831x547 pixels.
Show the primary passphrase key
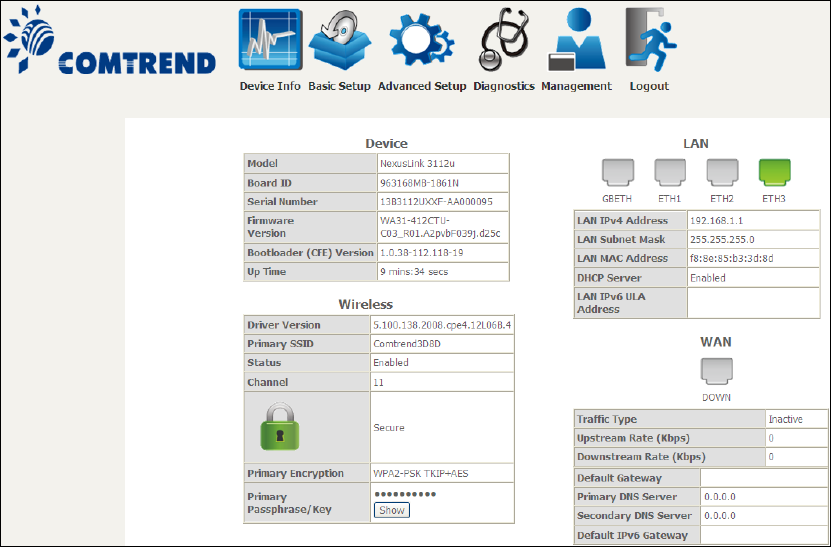(392, 510)
